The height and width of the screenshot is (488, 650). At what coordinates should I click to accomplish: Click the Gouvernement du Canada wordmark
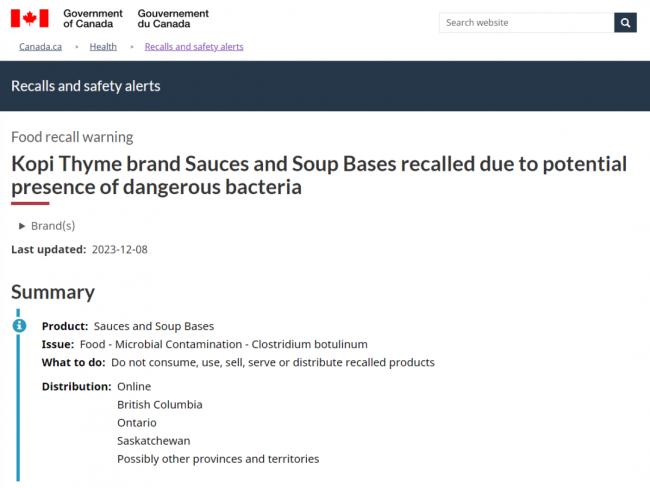[x=173, y=19]
